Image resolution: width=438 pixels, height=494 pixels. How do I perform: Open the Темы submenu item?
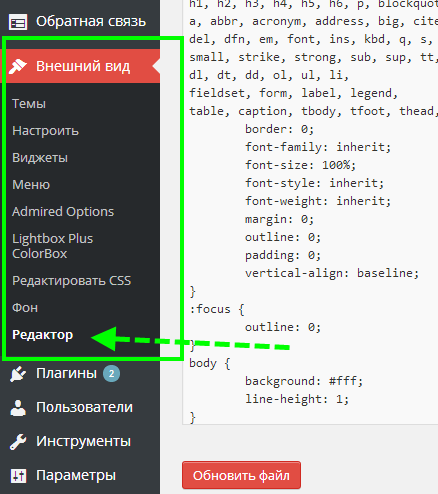coord(29,104)
